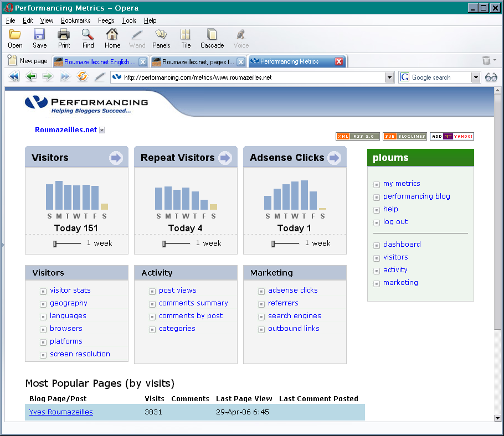Click the Visitors panel arrow icon
This screenshot has width=504, height=436.
pos(116,158)
